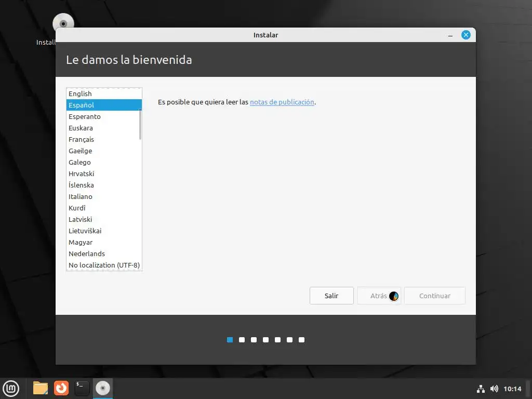The width and height of the screenshot is (532, 399).
Task: Select Latviski in the language list
Action: (104, 220)
